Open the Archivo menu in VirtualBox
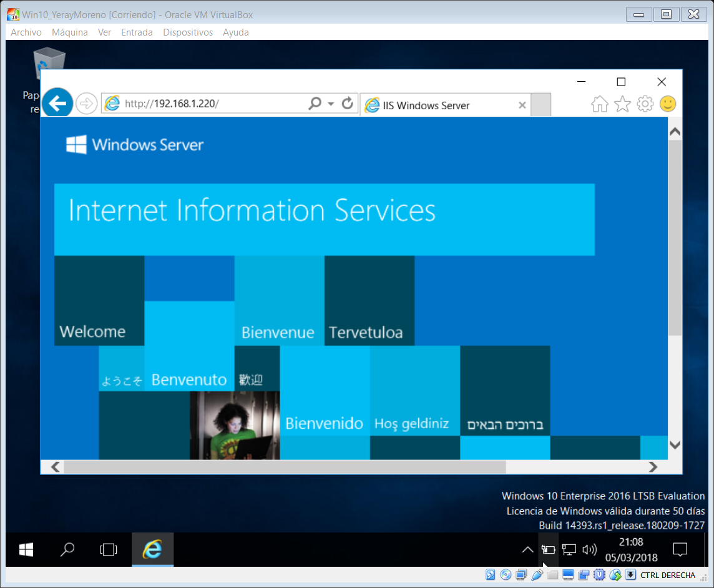 [26, 32]
